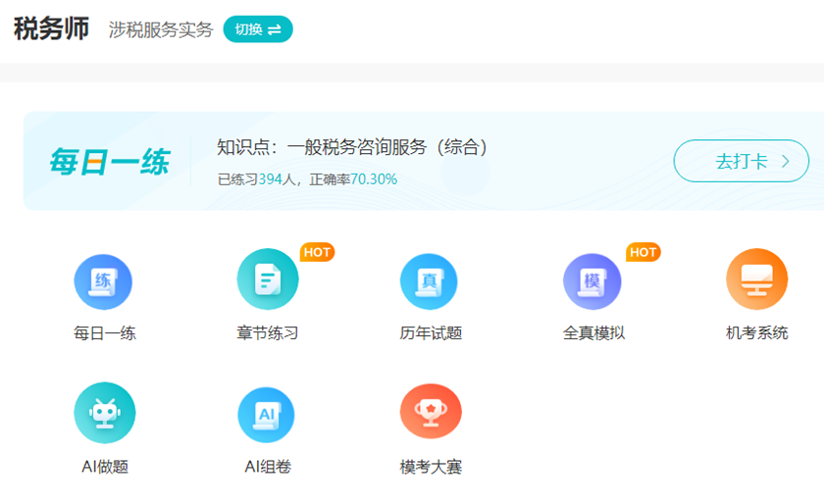824x504 pixels.
Task: Click the 税务师 heading
Action: (x=51, y=29)
